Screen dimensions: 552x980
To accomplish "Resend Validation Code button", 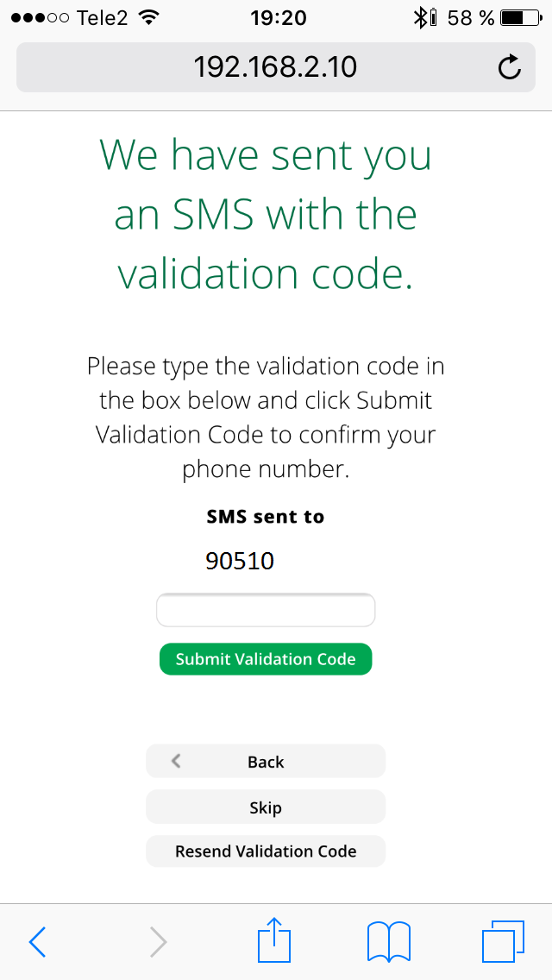I will tap(266, 851).
